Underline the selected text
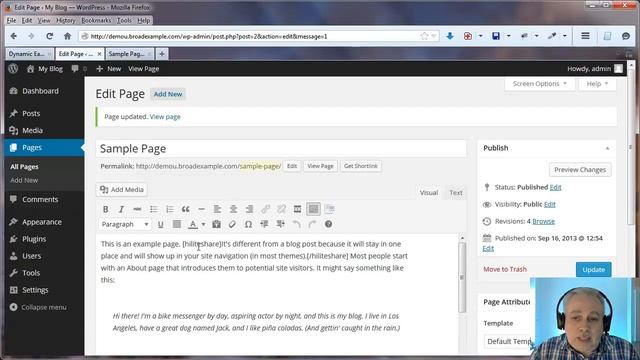Image resolution: width=640 pixels, height=360 pixels. pos(160,224)
